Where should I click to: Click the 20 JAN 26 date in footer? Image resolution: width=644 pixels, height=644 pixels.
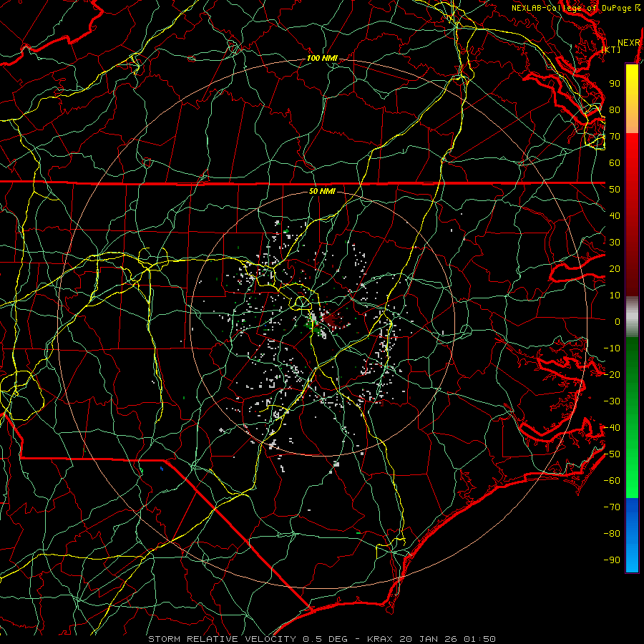point(429,639)
